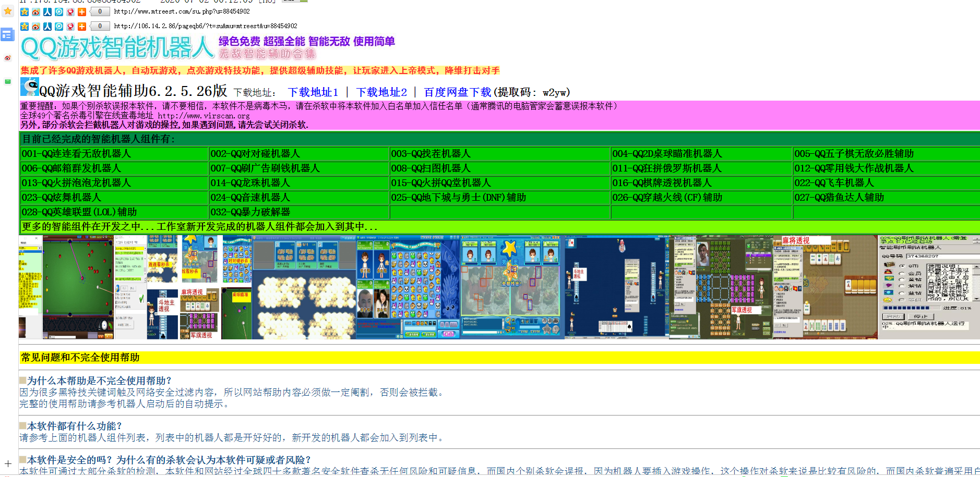This screenshot has width=980, height=477.
Task: Select the 002-QQ对对碰机器人 cell
Action: point(299,154)
